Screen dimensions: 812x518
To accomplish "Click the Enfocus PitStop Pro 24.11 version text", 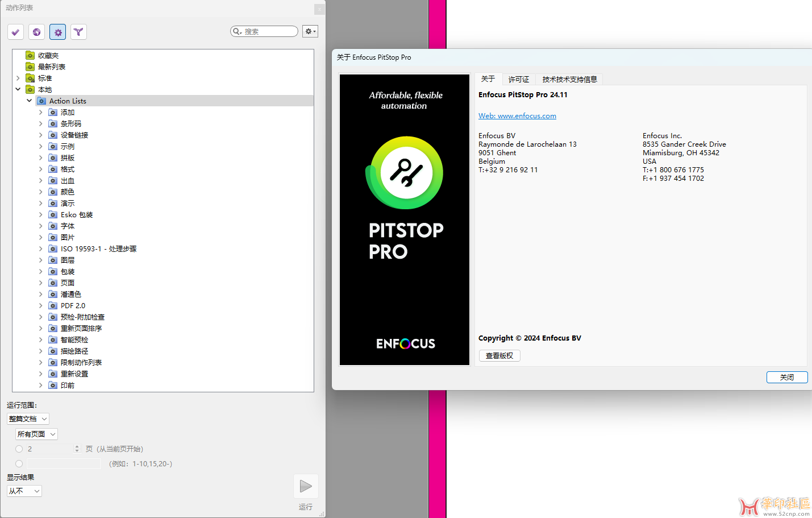I will coord(523,94).
